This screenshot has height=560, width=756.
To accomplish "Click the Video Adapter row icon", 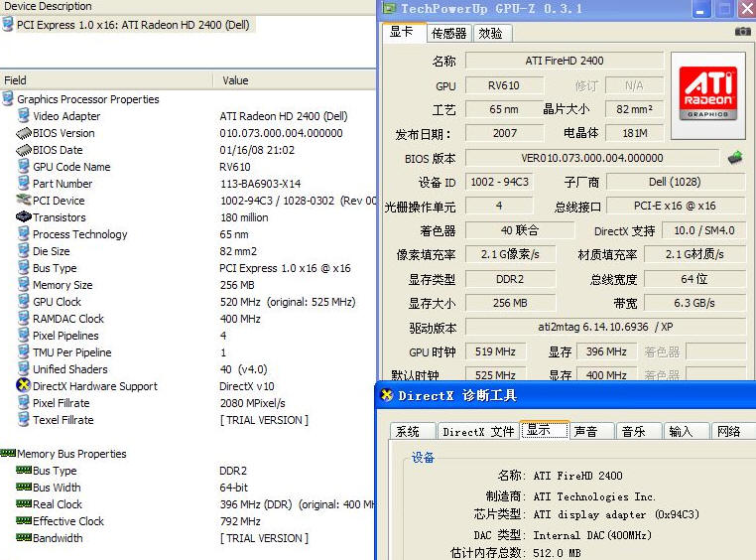I will [23, 115].
